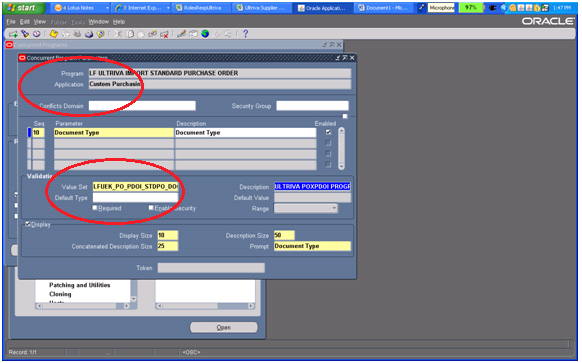The image size is (582, 363).
Task: Click the Print toolbar icon
Action: click(x=89, y=34)
